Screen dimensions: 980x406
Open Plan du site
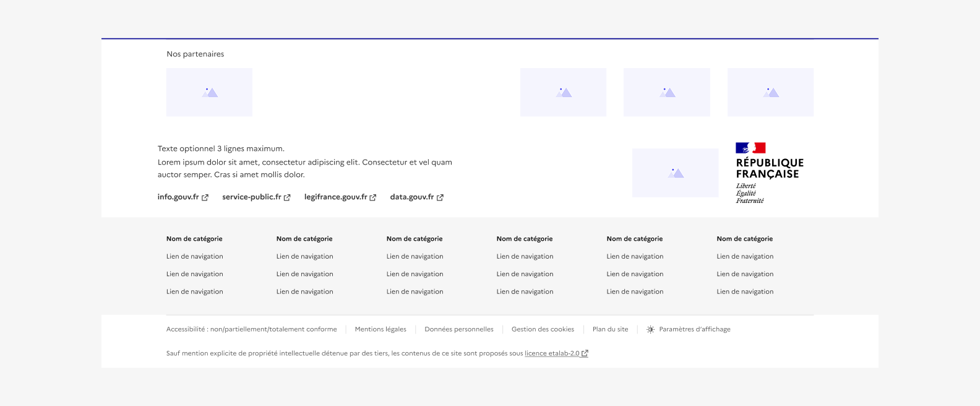(610, 329)
